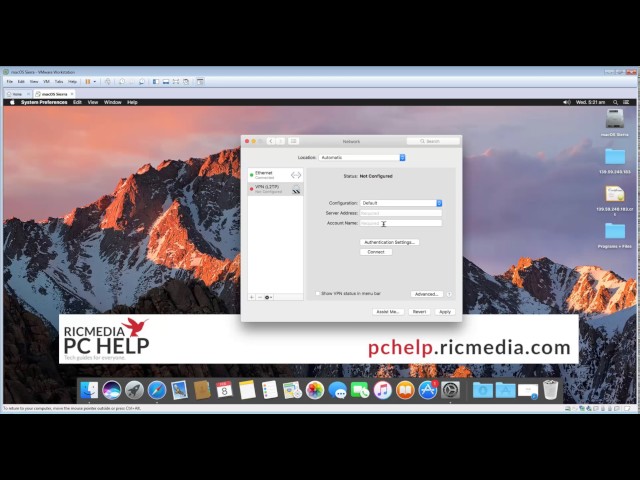Open System Preferences gear in Dock
Image resolution: width=640 pixels, height=480 pixels.
point(450,390)
